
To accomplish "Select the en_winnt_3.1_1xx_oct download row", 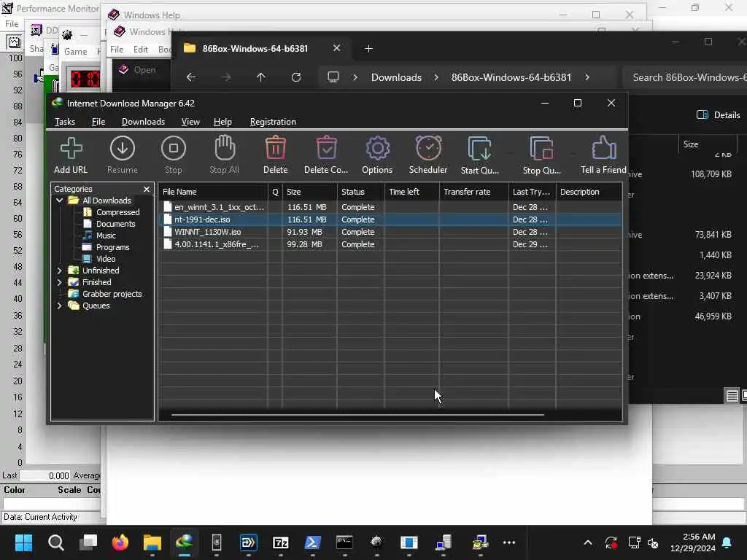I will (391, 207).
